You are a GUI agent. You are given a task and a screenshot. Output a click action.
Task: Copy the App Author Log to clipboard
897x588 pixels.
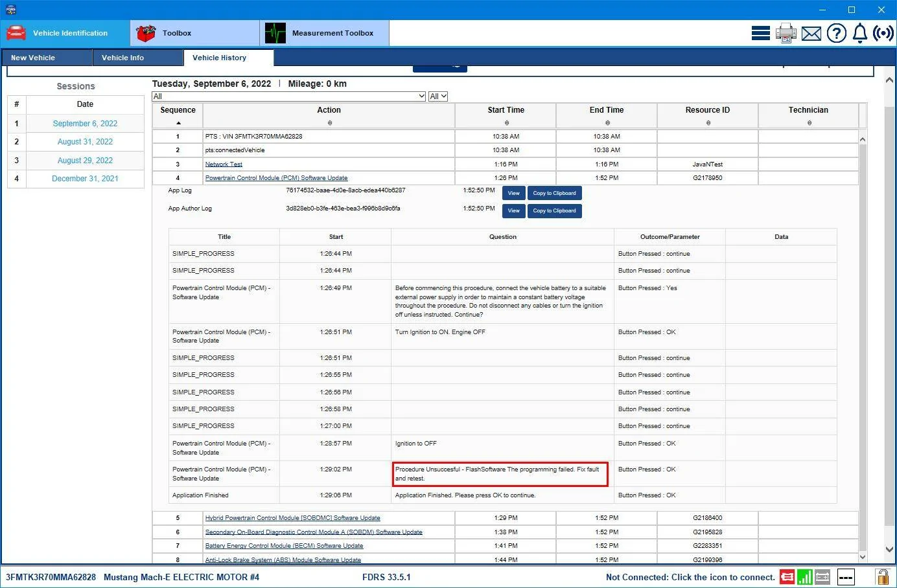554,210
